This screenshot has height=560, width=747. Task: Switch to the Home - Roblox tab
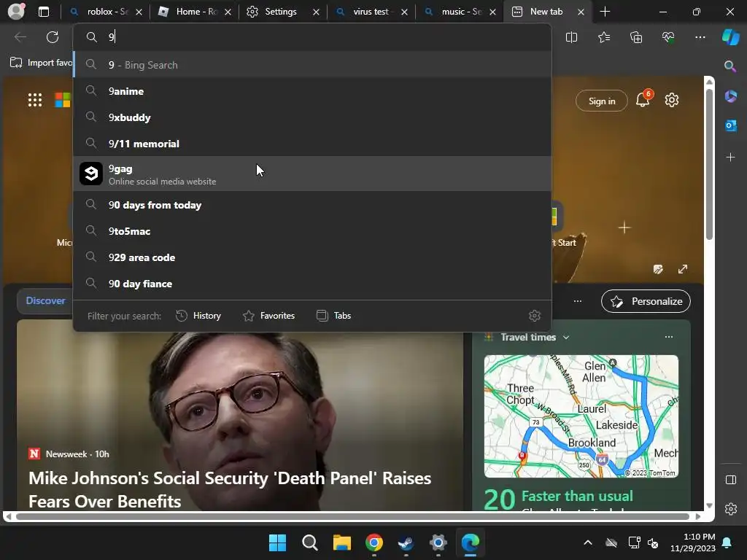194,12
